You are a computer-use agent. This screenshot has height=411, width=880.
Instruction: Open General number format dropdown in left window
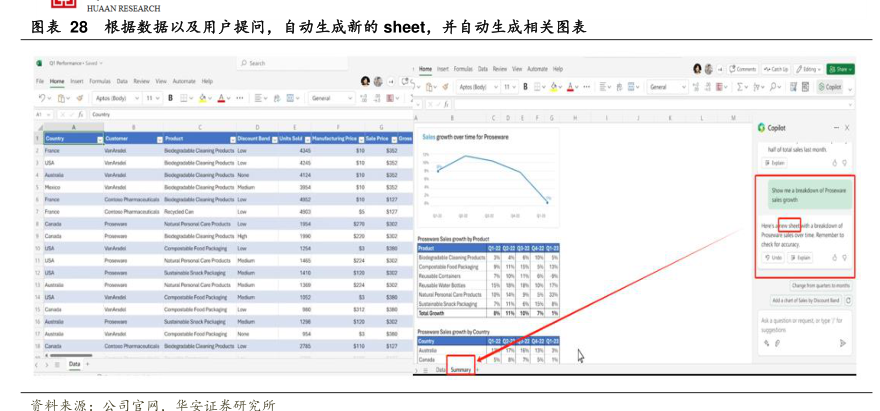click(x=331, y=98)
